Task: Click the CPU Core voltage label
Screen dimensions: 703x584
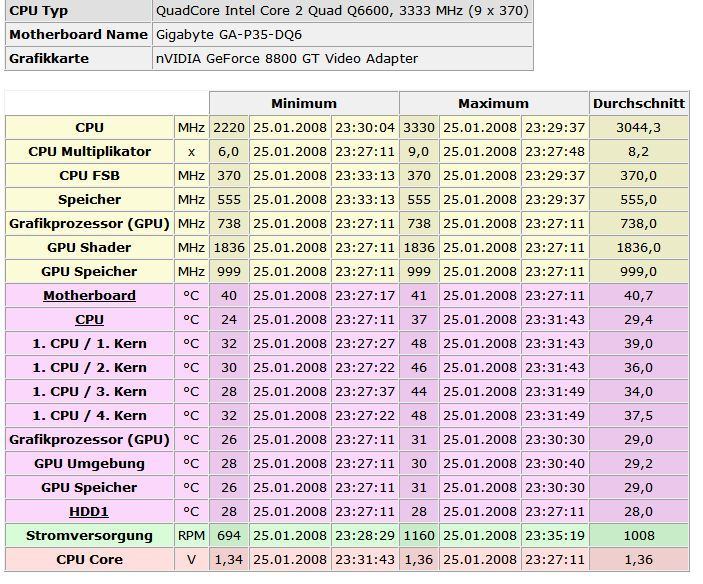Action: [x=89, y=559]
